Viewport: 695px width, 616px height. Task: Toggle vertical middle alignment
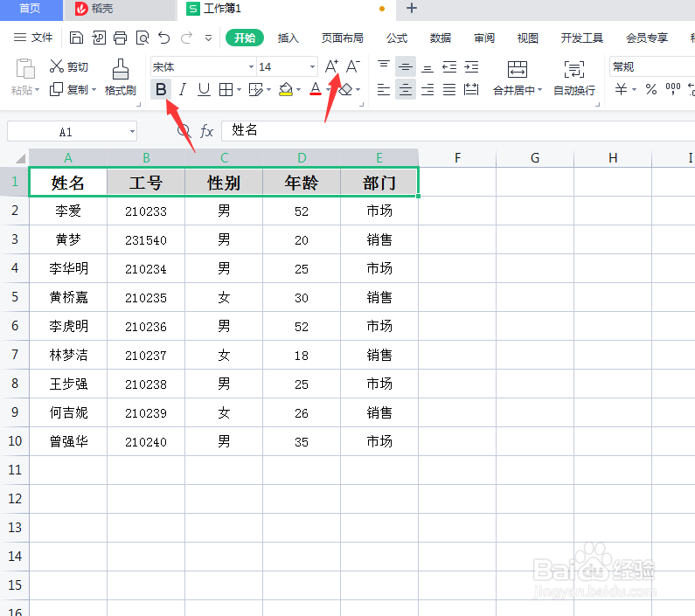(405, 66)
